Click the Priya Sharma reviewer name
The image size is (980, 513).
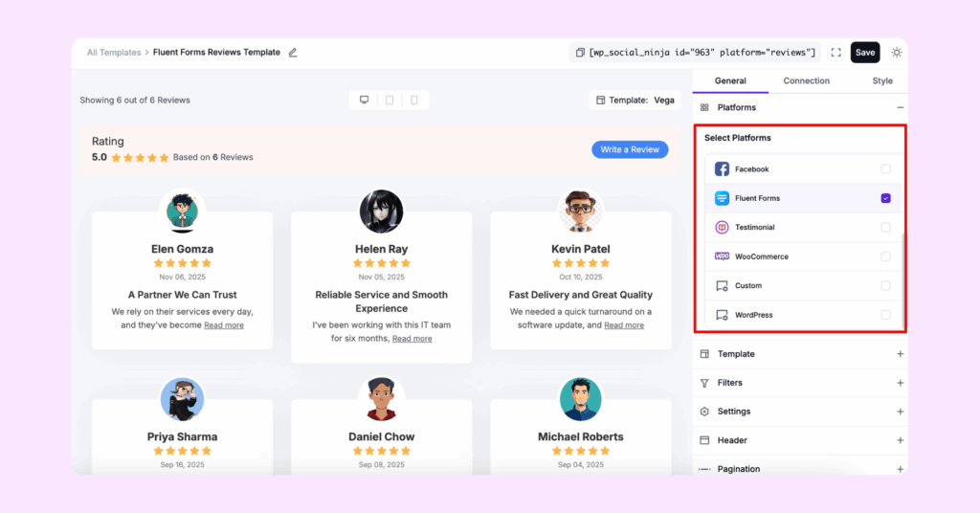[x=183, y=436]
